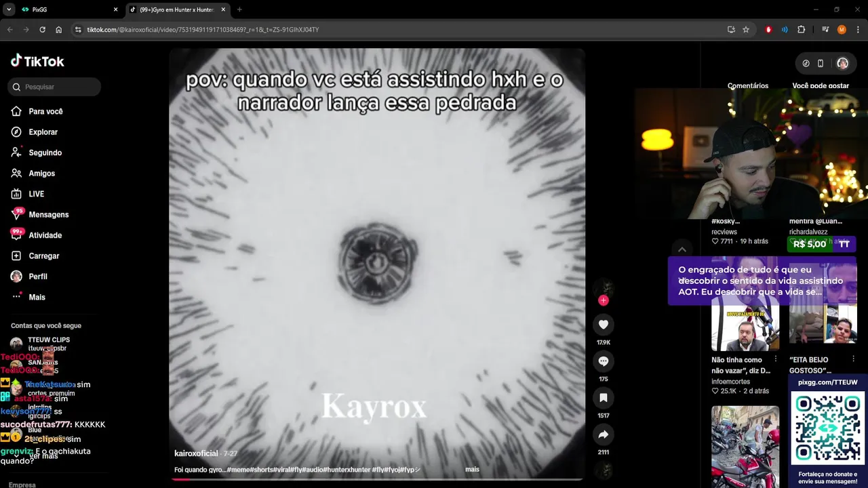The height and width of the screenshot is (488, 868).
Task: Open the motorcycles video thumbnail
Action: [745, 446]
